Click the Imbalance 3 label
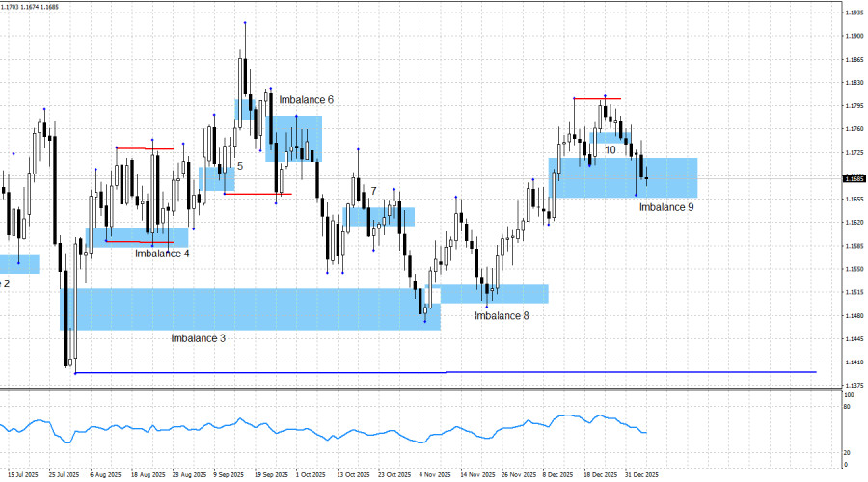Viewport: 868px width, 482px height. [198, 338]
